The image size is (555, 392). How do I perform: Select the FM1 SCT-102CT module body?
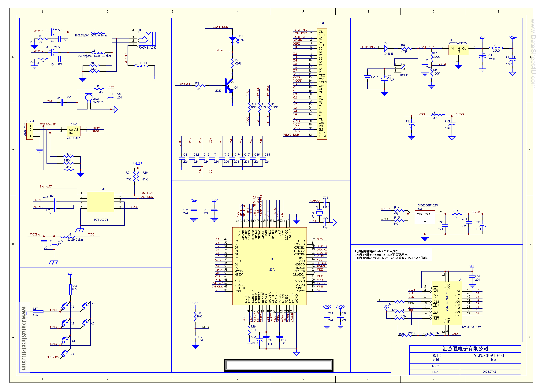pos(101,202)
